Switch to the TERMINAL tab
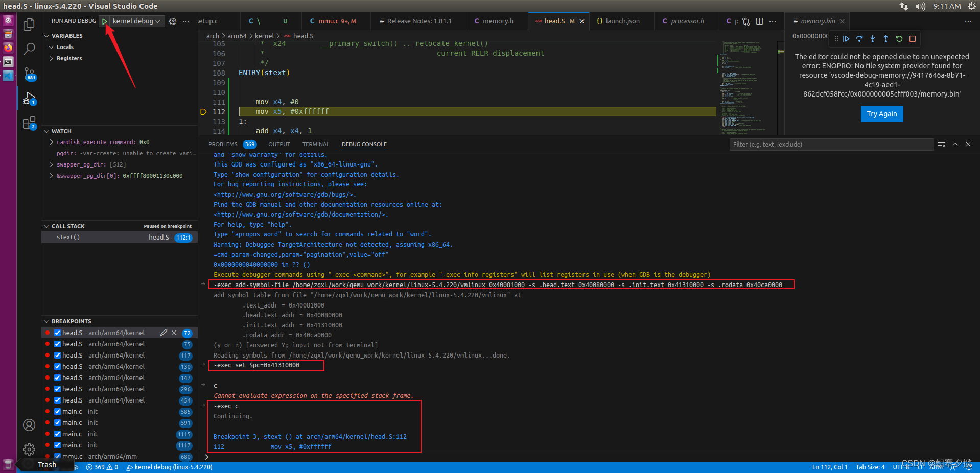 315,144
